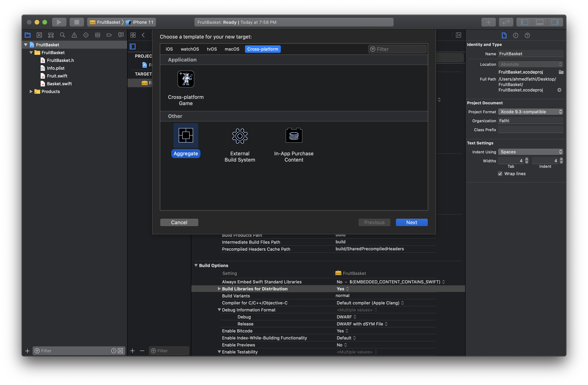
Task: Toggle the targets list sidebar icon
Action: [x=133, y=46]
